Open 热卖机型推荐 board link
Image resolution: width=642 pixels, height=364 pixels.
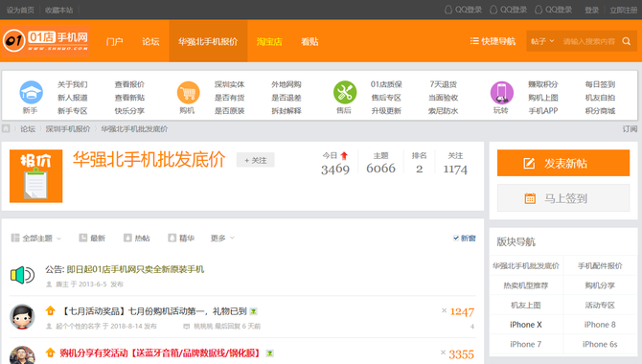coord(526,285)
